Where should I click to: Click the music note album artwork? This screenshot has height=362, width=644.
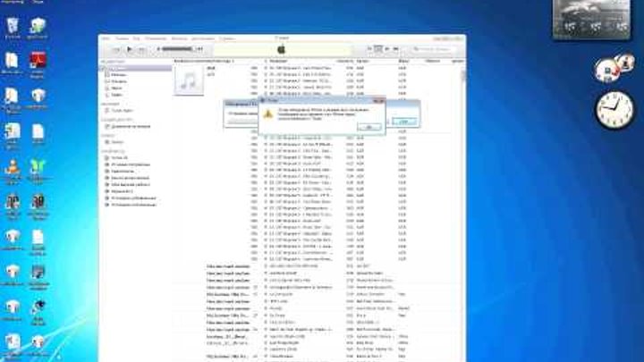tap(188, 82)
